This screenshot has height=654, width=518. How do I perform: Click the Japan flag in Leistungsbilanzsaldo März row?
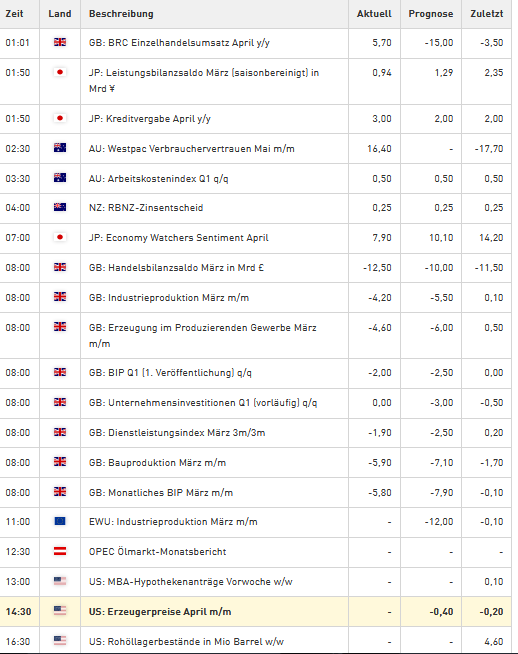pos(60,72)
